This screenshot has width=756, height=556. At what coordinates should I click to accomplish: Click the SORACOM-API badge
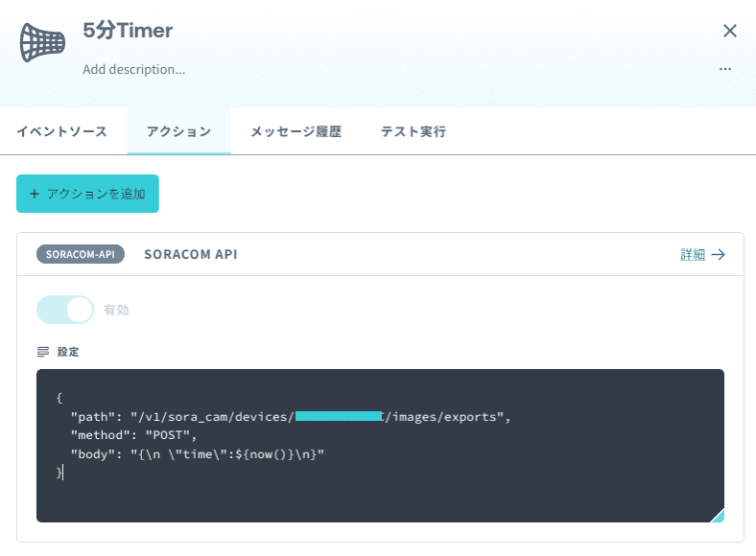pyautogui.click(x=81, y=254)
